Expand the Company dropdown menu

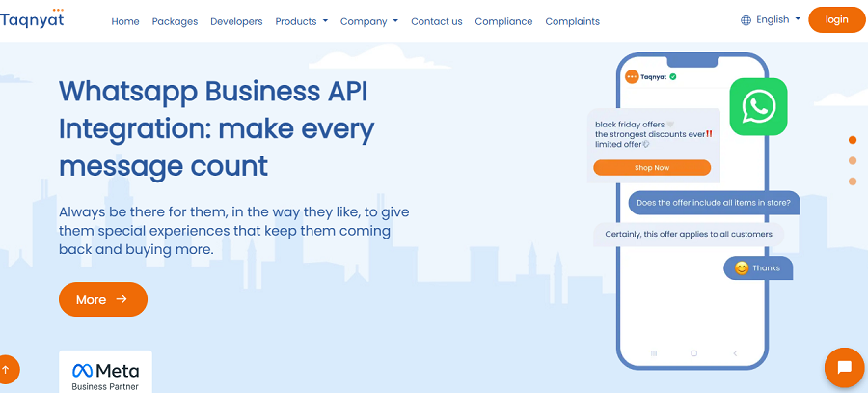point(369,21)
